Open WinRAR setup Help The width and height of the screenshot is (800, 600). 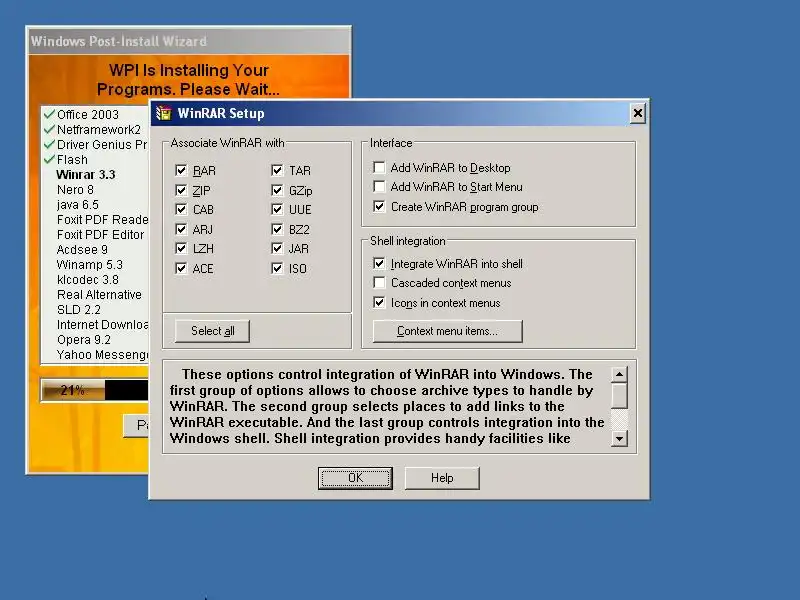[x=442, y=478]
